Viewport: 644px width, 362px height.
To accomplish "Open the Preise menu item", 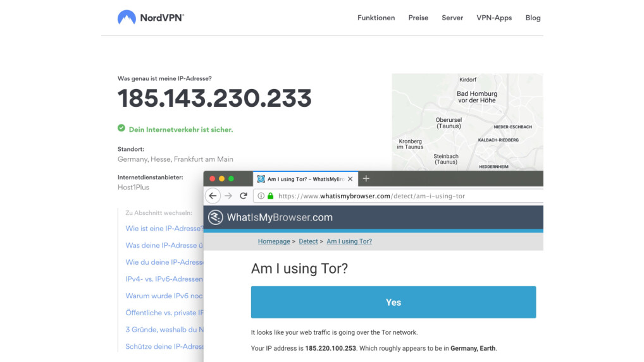I will [418, 18].
